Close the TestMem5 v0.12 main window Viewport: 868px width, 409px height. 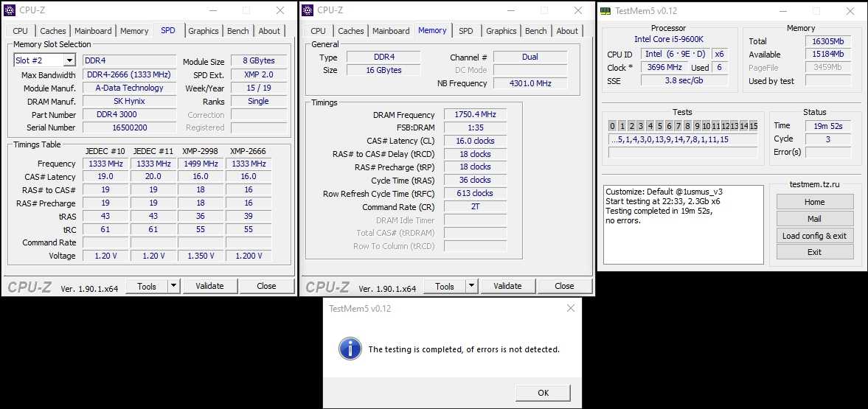[x=851, y=11]
